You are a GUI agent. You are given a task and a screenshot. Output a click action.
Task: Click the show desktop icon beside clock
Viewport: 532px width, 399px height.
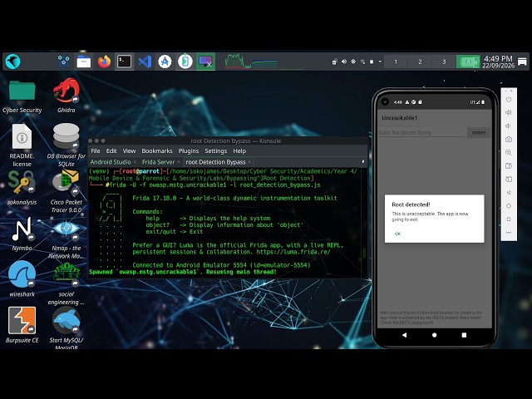[522, 62]
